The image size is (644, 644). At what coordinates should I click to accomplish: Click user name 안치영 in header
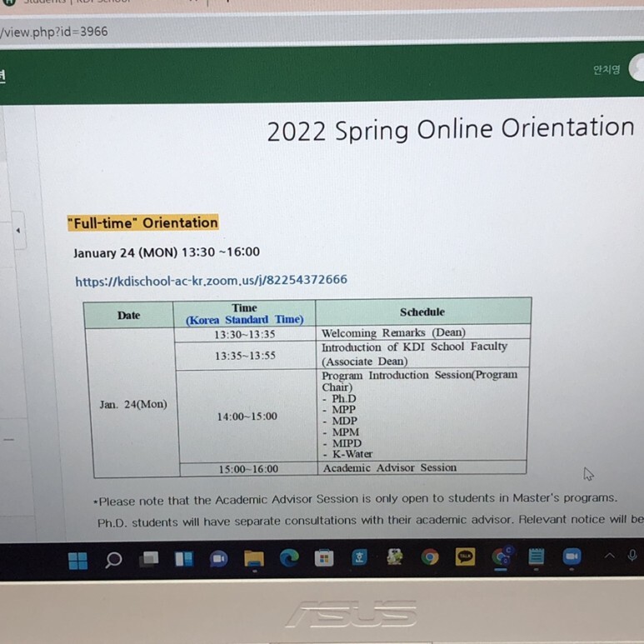pyautogui.click(x=607, y=70)
